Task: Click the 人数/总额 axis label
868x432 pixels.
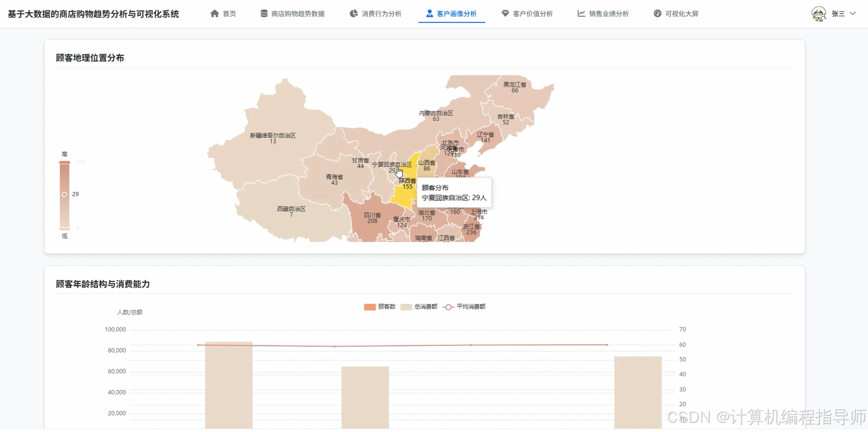Action: pos(129,313)
